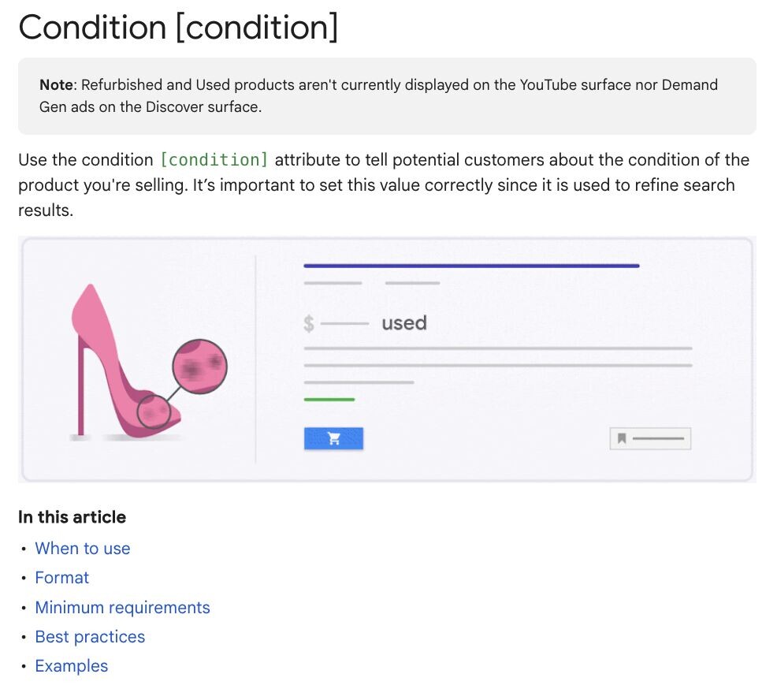
Task: Open the Best practices link
Action: 90,637
